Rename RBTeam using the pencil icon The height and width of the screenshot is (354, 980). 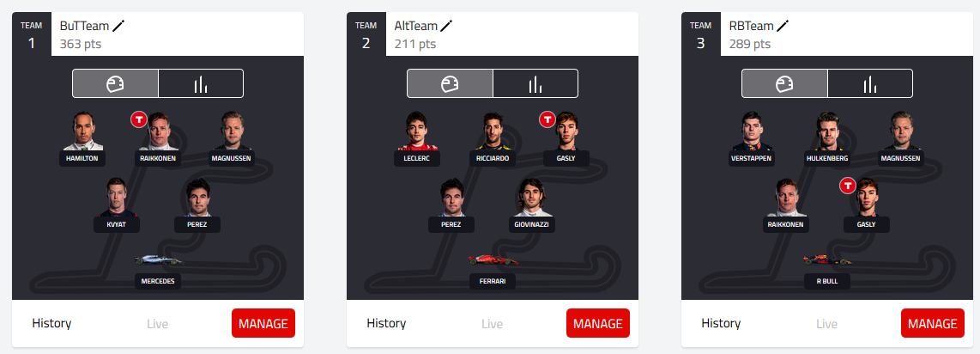point(783,26)
